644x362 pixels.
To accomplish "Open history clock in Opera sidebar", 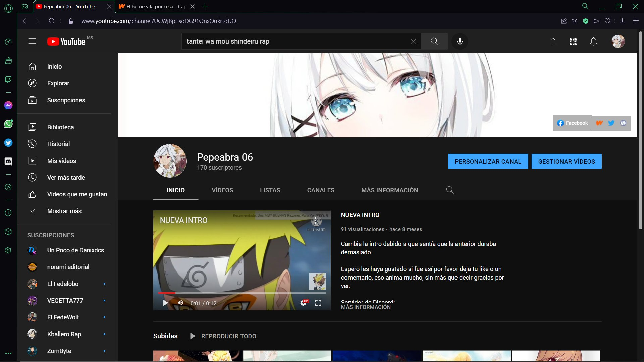I will (8, 213).
